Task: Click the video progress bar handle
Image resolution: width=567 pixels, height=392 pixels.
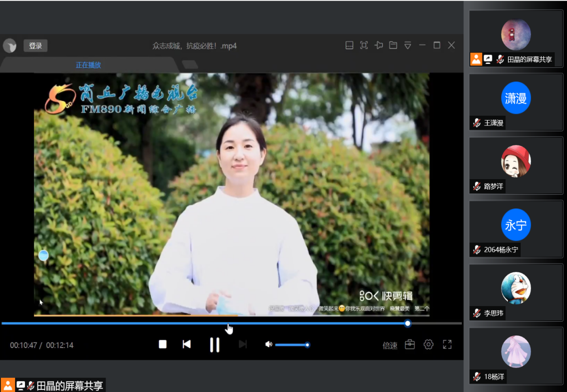Action: pos(408,323)
